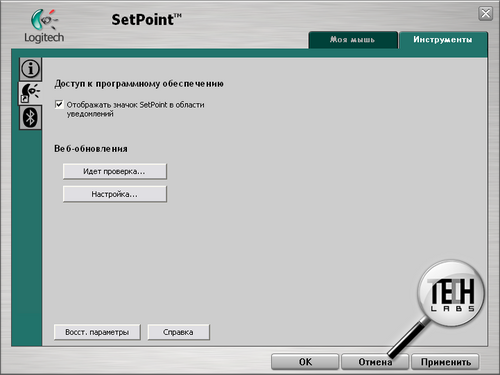This screenshot has height=375, width=500.
Task: Click the Идет проверка... button
Action: coord(115,171)
